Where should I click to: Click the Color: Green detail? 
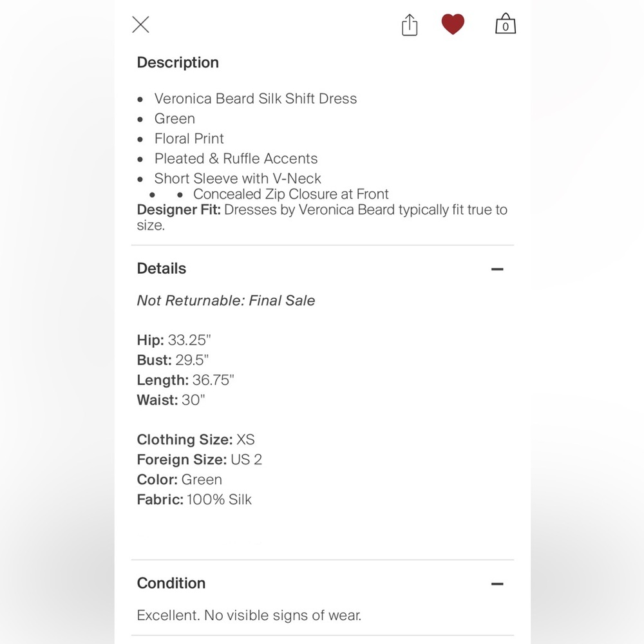tap(180, 480)
